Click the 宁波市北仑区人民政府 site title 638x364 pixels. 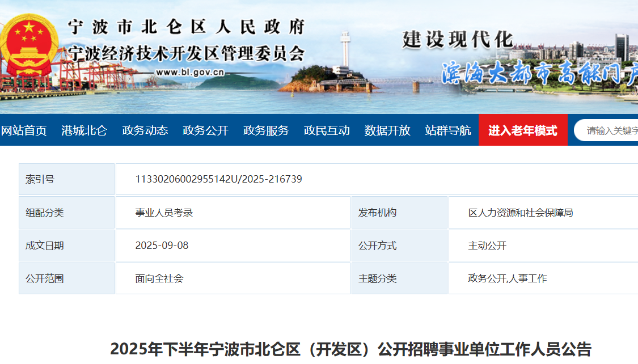pyautogui.click(x=186, y=27)
